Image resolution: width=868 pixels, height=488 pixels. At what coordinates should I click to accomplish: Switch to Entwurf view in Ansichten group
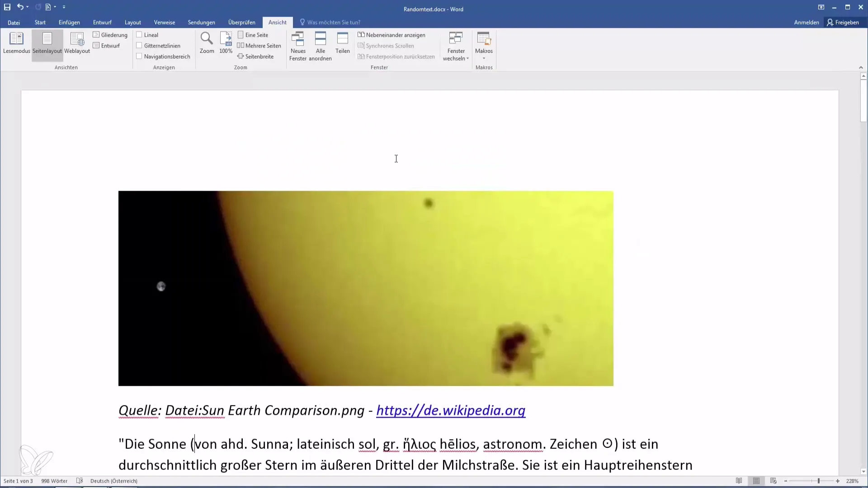(x=106, y=46)
